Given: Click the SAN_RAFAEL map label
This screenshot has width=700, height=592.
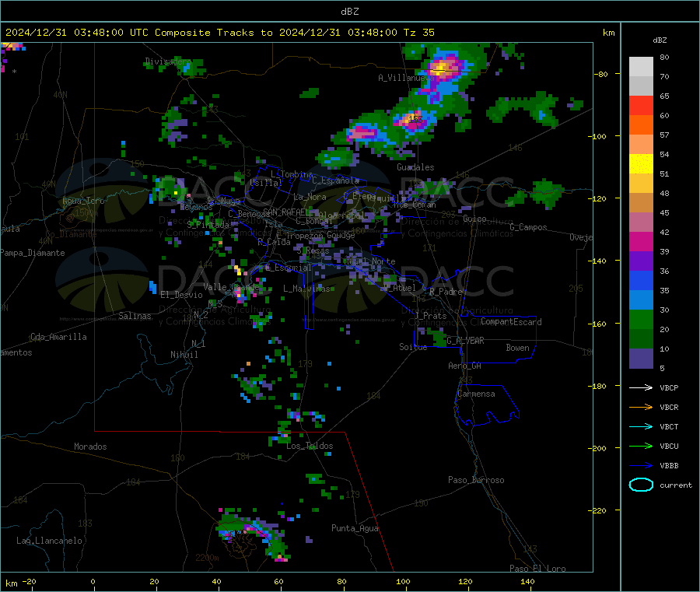Looking at the screenshot, I should click(x=285, y=212).
